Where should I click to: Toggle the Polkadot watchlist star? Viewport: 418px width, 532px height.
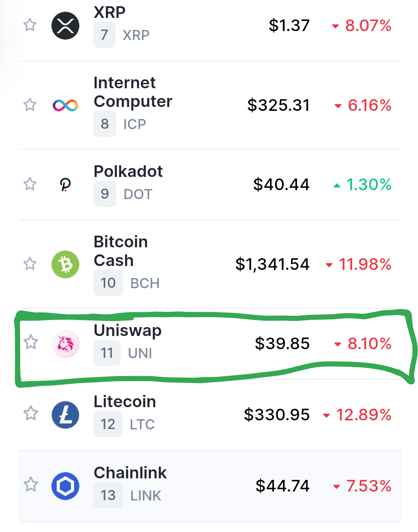pos(30,184)
